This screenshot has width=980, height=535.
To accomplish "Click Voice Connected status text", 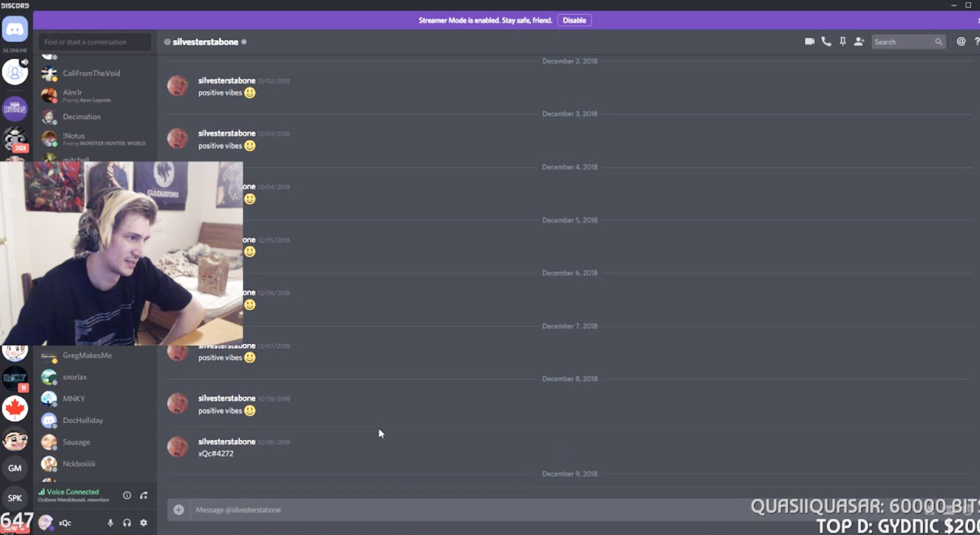I will [x=72, y=492].
